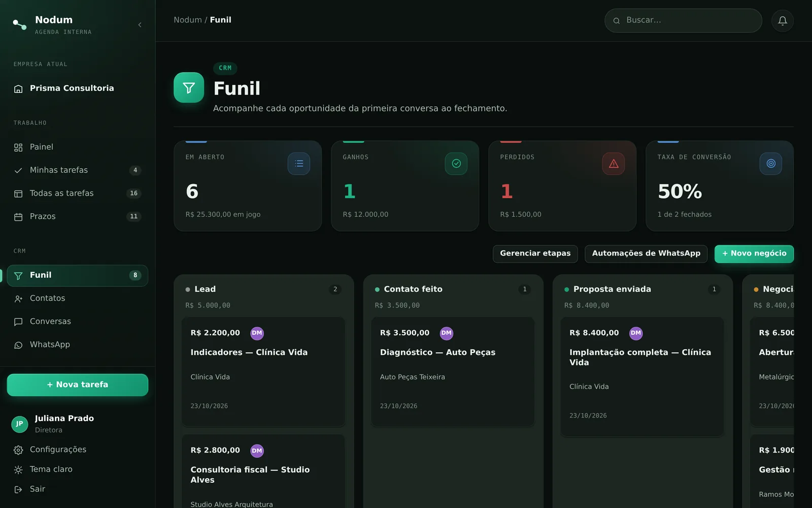This screenshot has width=812, height=508.
Task: Open Consultoria fiscal — Studio Alves card
Action: [x=263, y=471]
